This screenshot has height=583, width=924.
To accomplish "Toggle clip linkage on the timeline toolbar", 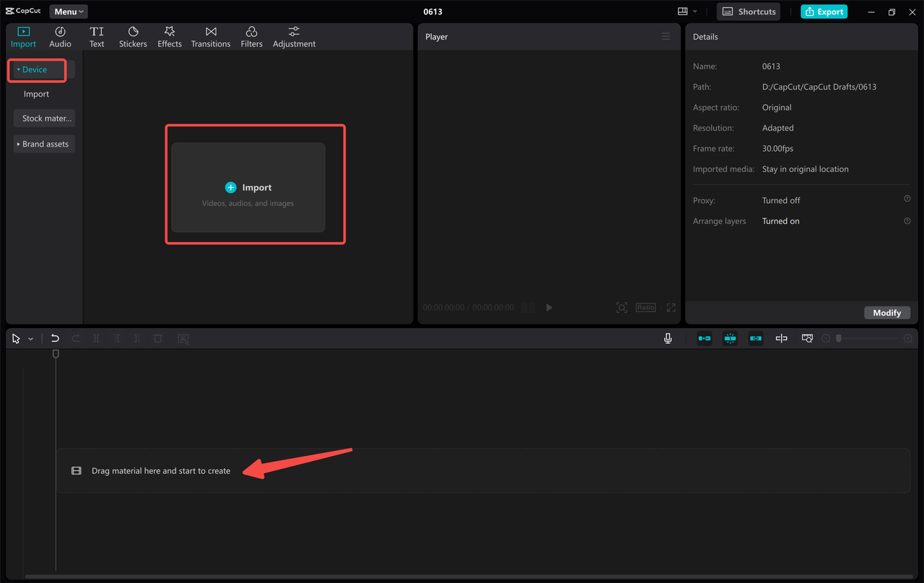I will (756, 338).
